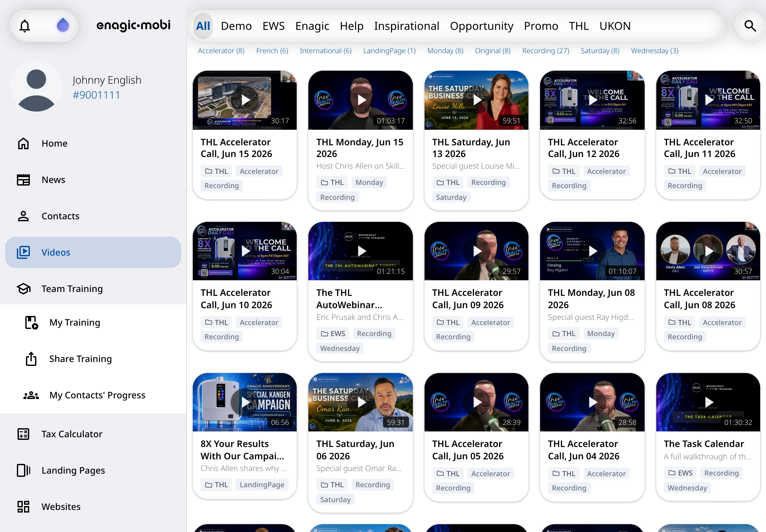Click the News icon in sidebar
Viewport: 766px width, 532px height.
click(x=23, y=180)
